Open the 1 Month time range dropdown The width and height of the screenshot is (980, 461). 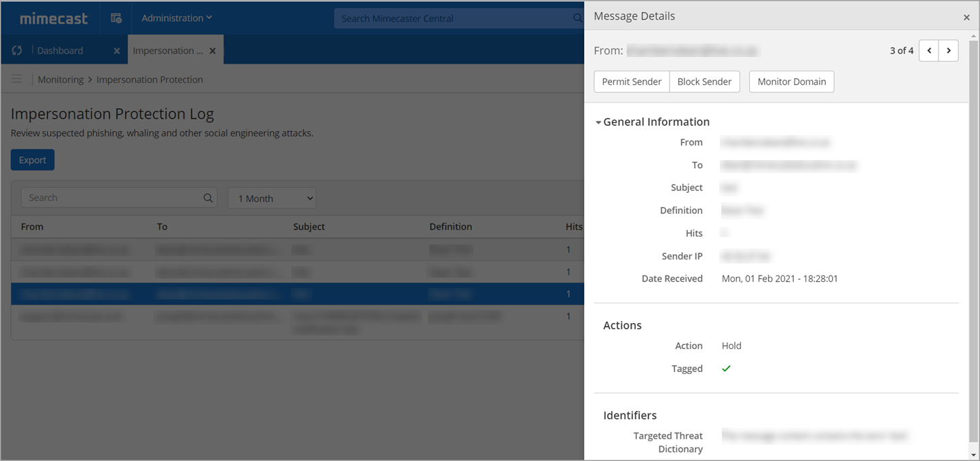coord(272,198)
